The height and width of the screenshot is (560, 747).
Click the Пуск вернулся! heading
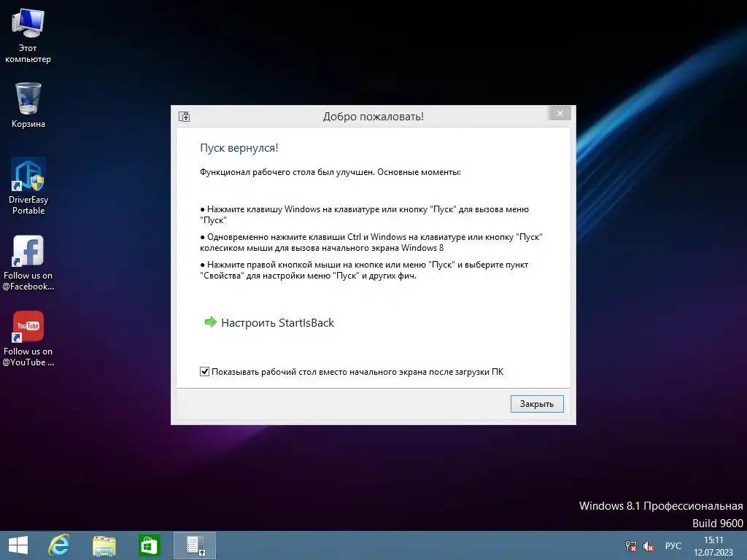[239, 147]
